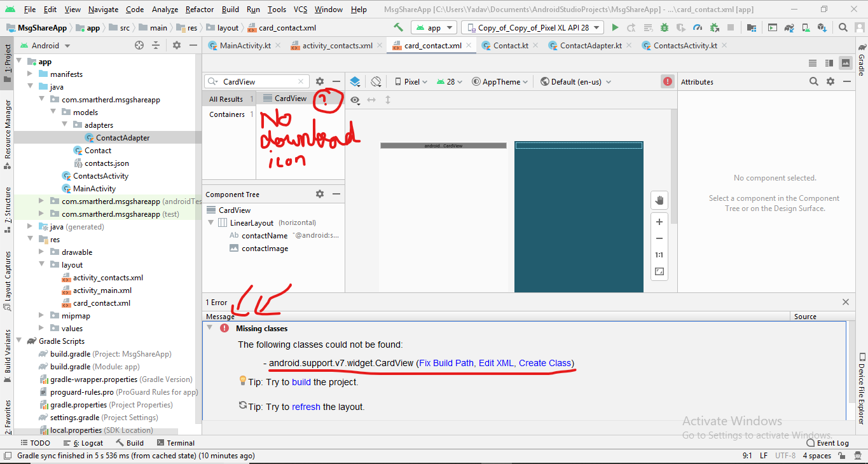Open the Project Structure folder icon

752,27
